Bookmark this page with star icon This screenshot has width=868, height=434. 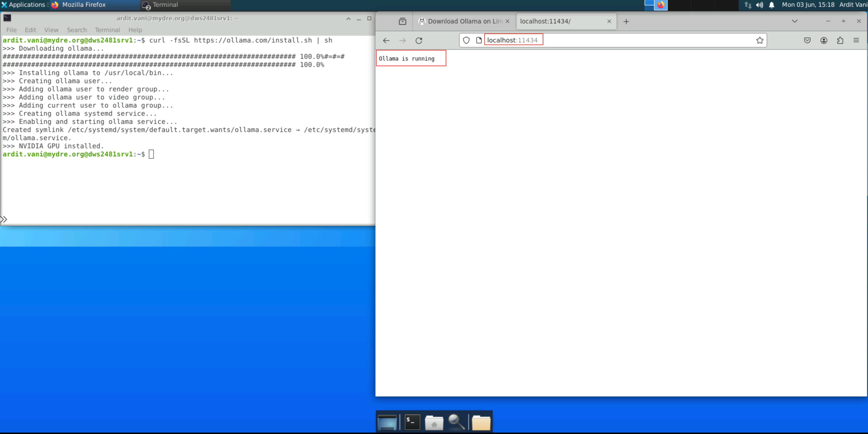(759, 40)
